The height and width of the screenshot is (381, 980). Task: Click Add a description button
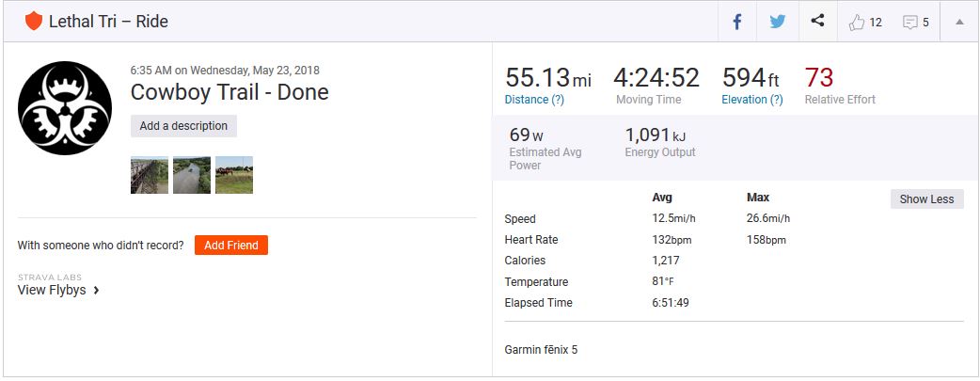click(x=183, y=126)
